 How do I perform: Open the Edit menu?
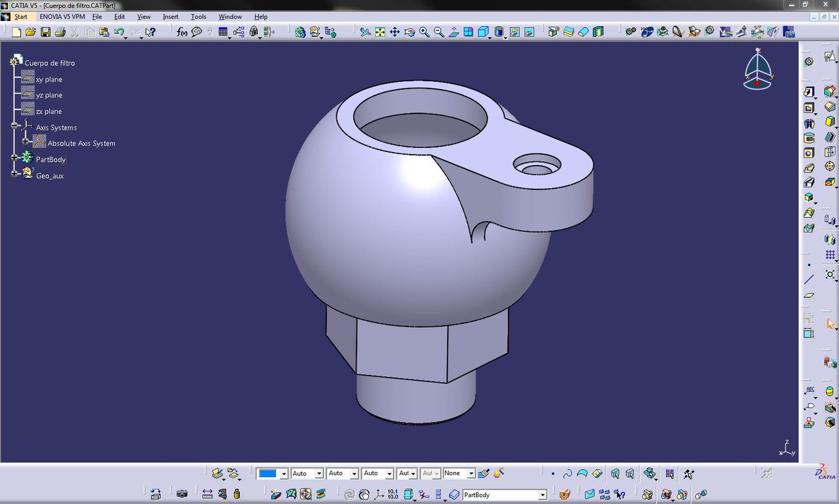click(119, 16)
